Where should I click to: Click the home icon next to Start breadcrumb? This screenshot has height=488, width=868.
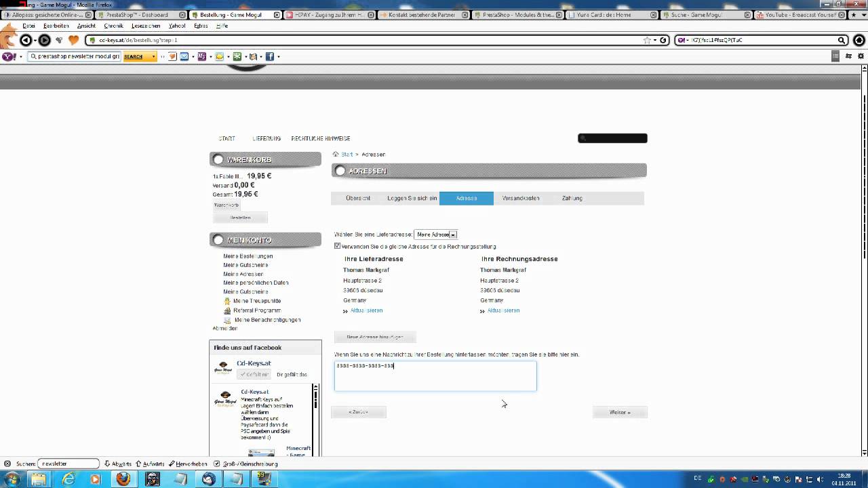[336, 154]
